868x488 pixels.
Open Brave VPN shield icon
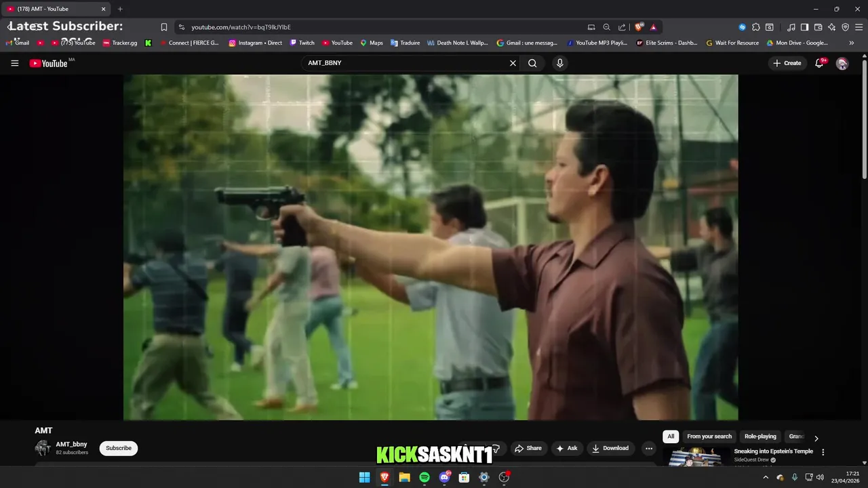(x=845, y=27)
